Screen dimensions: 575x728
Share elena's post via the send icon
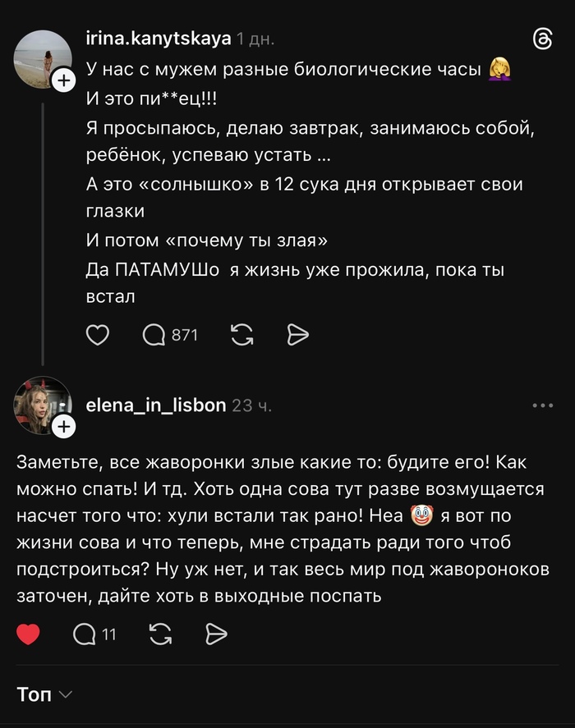click(215, 633)
